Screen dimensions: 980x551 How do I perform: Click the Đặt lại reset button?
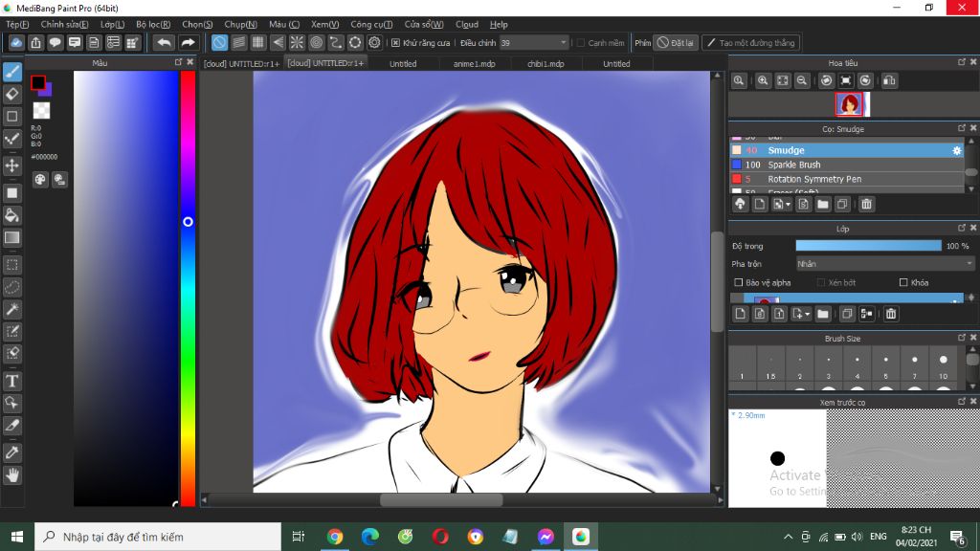point(676,43)
